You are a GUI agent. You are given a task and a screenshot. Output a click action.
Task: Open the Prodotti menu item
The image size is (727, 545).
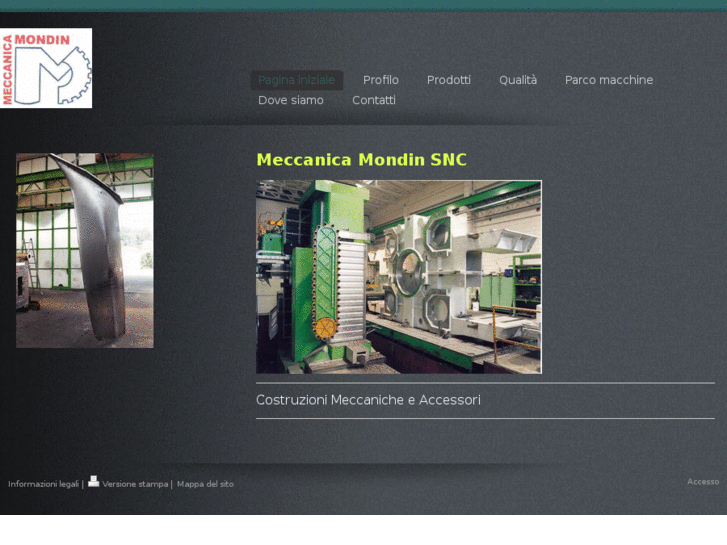click(448, 80)
